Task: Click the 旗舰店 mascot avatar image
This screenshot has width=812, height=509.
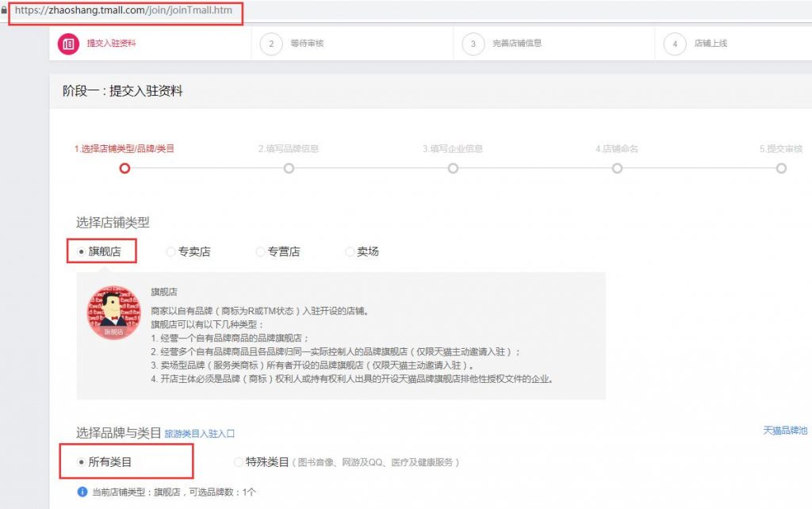Action: click(x=113, y=312)
